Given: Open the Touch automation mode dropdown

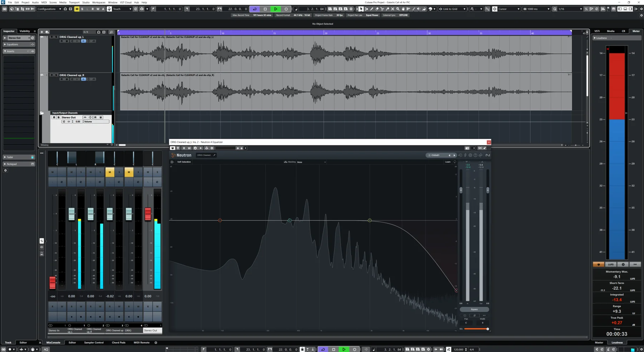Looking at the screenshot, I should tap(122, 9).
